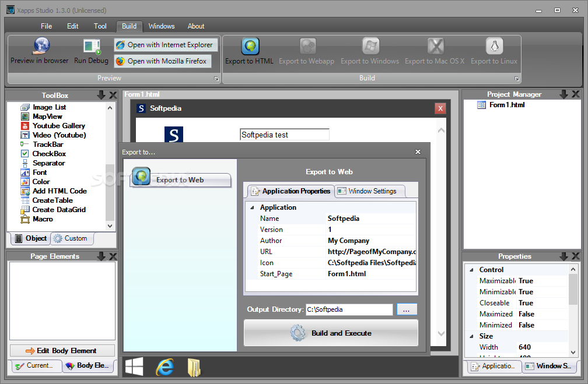Edit Name value Softpedia
Viewport: 588px width, 384px height.
371,219
